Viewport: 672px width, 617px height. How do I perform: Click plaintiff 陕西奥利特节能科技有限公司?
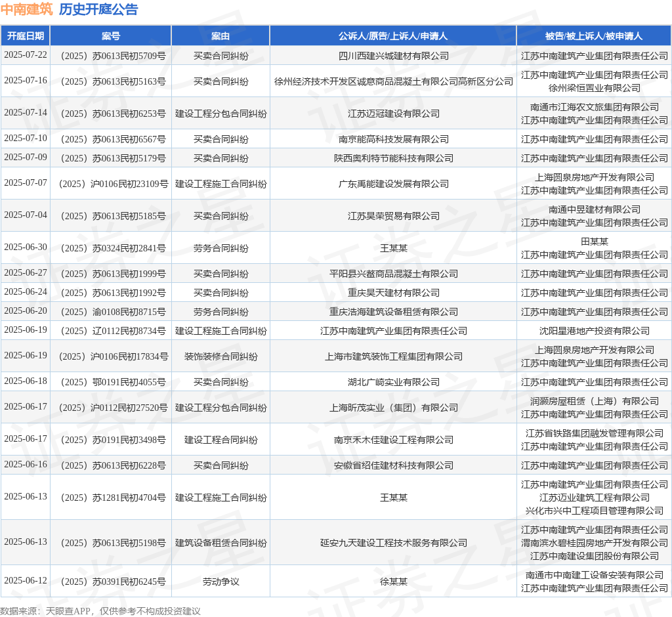pos(394,158)
